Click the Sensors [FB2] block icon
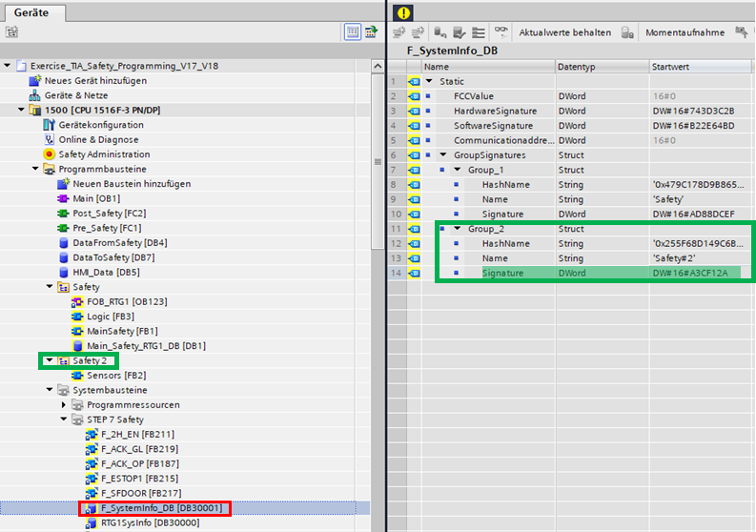The width and height of the screenshot is (756, 532). (77, 376)
